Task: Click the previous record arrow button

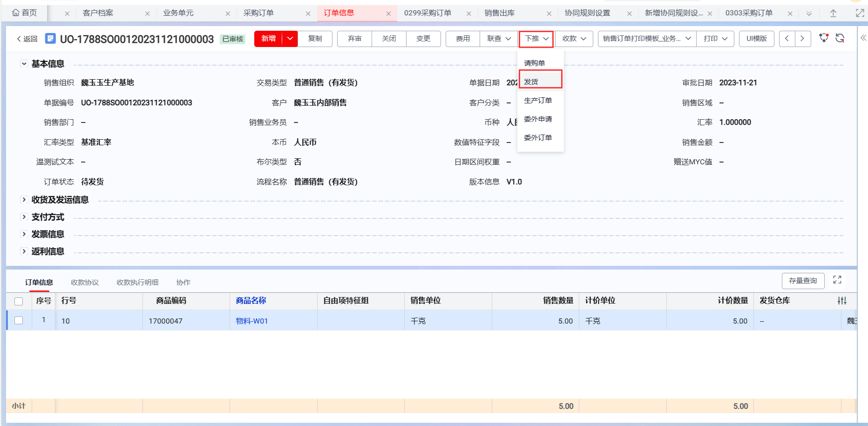Action: [787, 39]
